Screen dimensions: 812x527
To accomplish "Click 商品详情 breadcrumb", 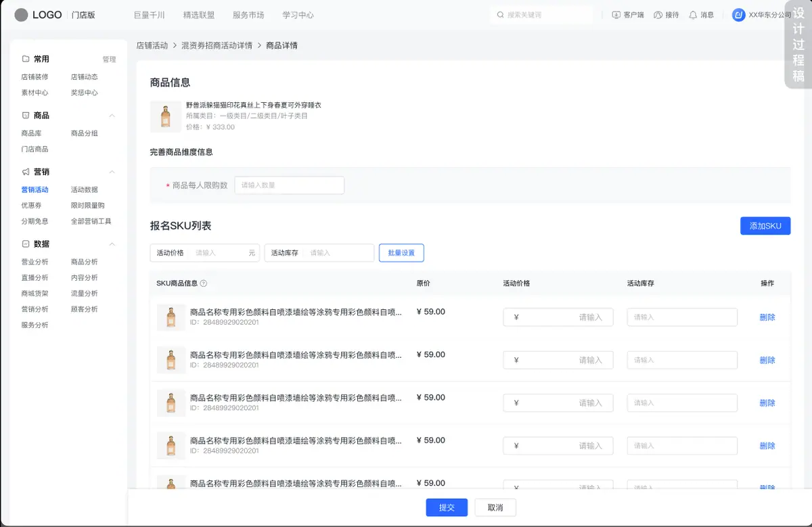I will click(281, 45).
